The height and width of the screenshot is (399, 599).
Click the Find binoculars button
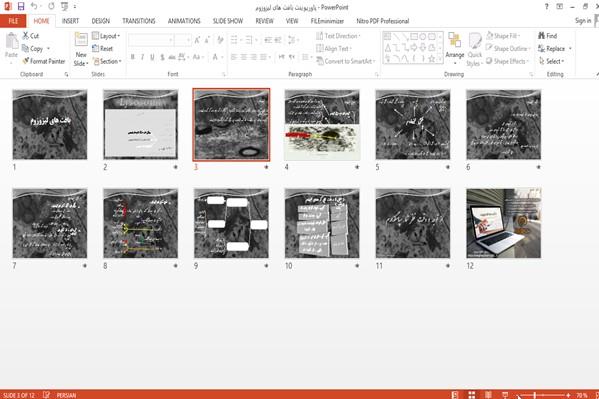pos(548,36)
